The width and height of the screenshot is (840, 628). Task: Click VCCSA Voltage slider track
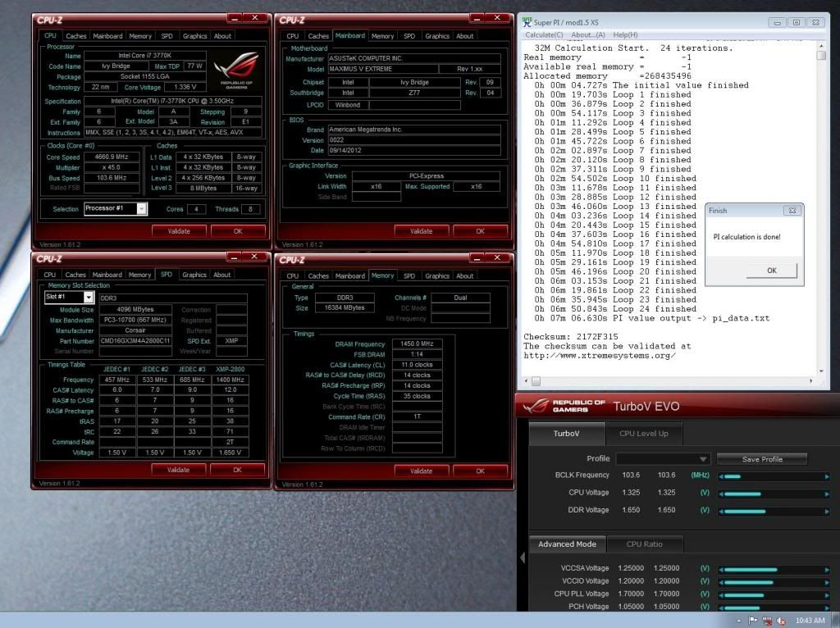[774, 570]
